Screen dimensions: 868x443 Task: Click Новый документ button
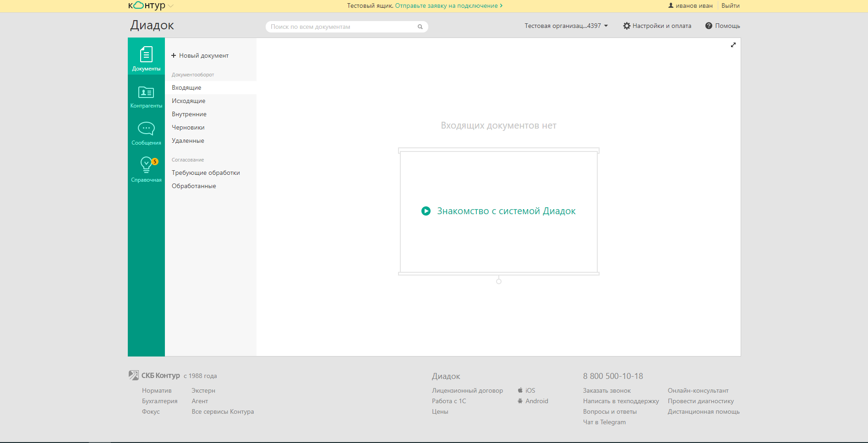click(x=200, y=55)
